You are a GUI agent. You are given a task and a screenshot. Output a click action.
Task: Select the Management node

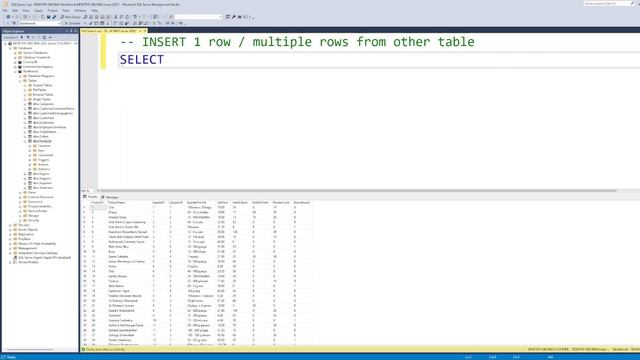[x=27, y=248]
